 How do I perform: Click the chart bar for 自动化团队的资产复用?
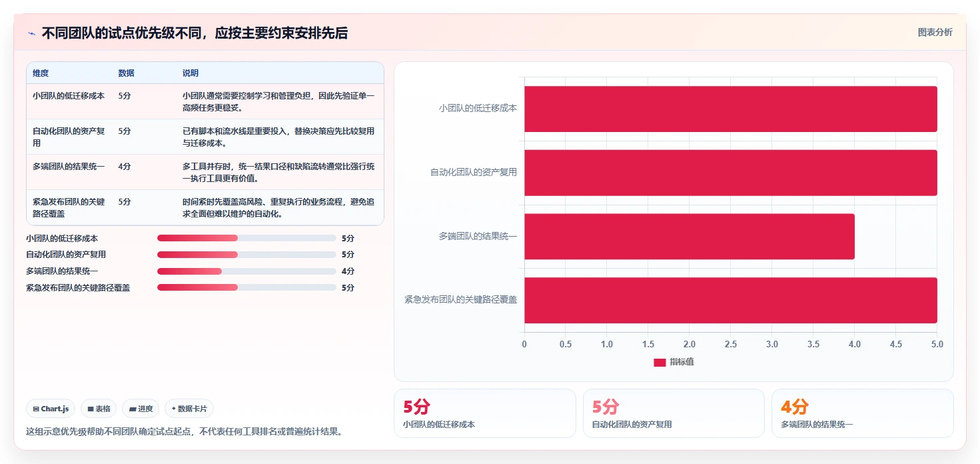point(731,173)
